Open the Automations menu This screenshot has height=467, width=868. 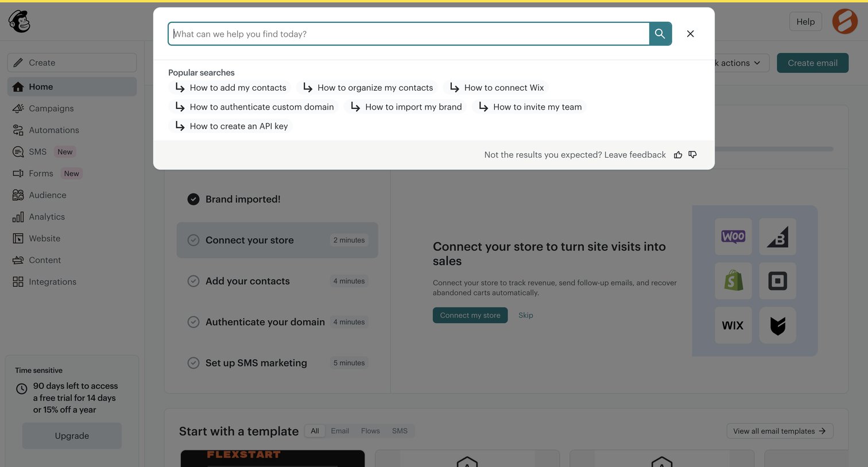72,130
